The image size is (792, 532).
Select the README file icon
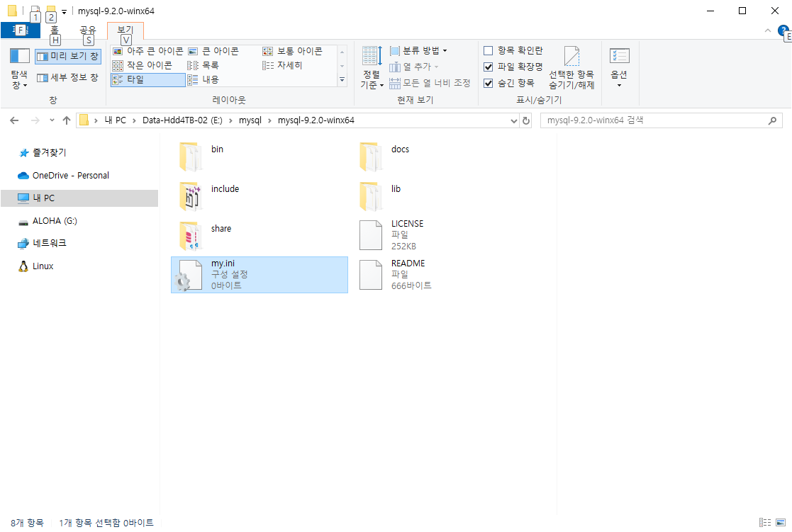[x=370, y=275]
